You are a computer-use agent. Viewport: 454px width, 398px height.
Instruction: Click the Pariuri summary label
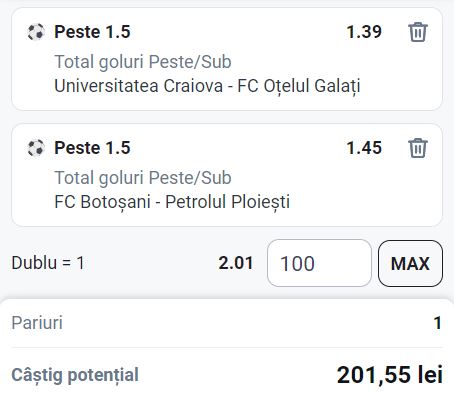point(37,323)
